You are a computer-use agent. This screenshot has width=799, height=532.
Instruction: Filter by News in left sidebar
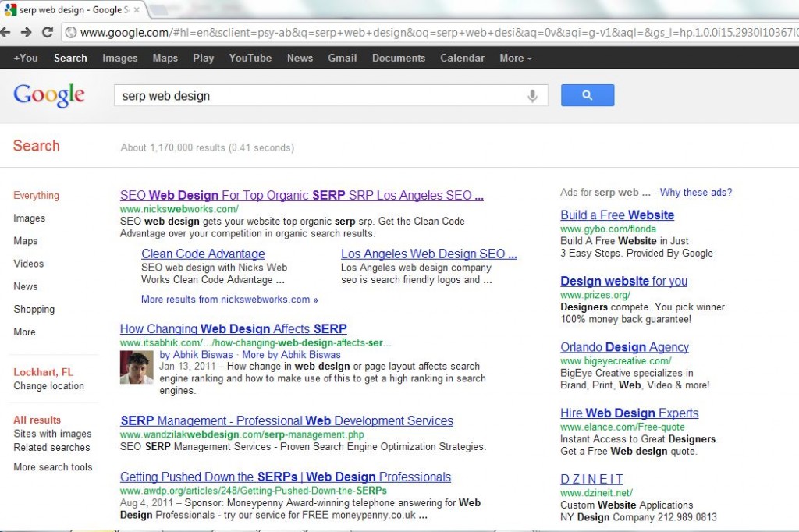[x=26, y=286]
